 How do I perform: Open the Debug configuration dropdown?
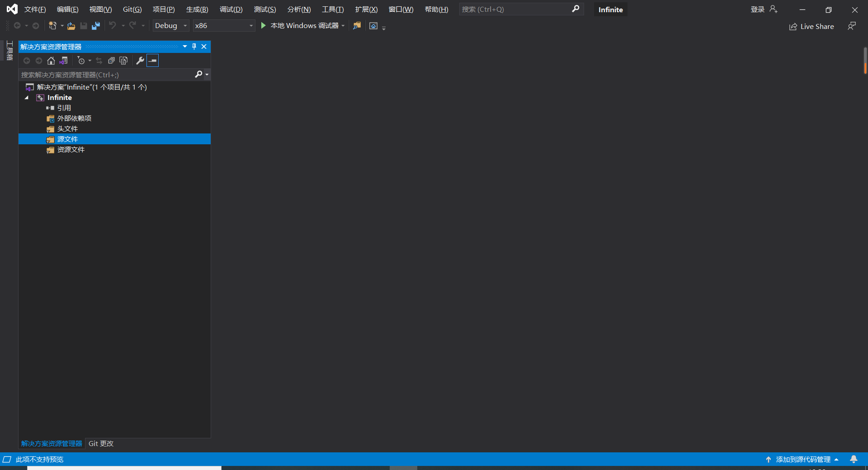170,26
